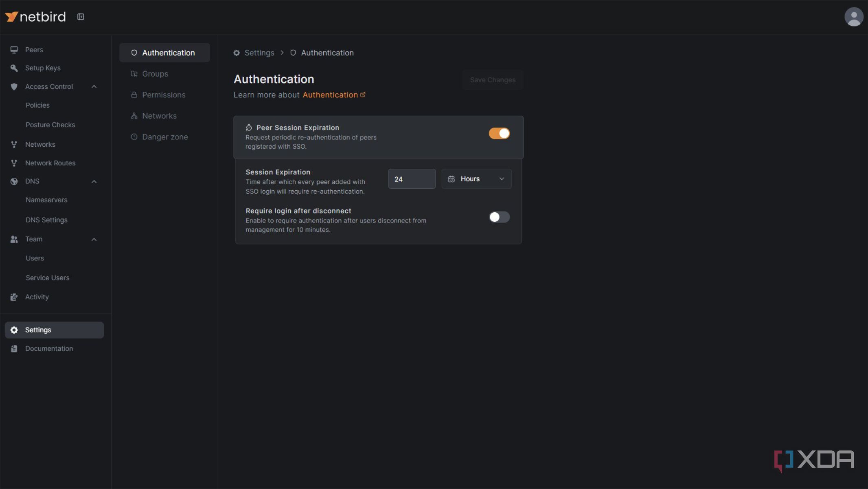Image resolution: width=868 pixels, height=489 pixels.
Task: Click the Peers monitor icon
Action: [x=14, y=50]
